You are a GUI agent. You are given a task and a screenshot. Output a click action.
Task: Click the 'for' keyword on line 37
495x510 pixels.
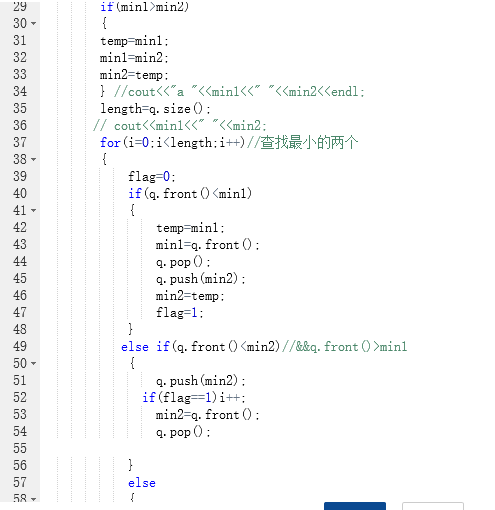[x=110, y=143]
